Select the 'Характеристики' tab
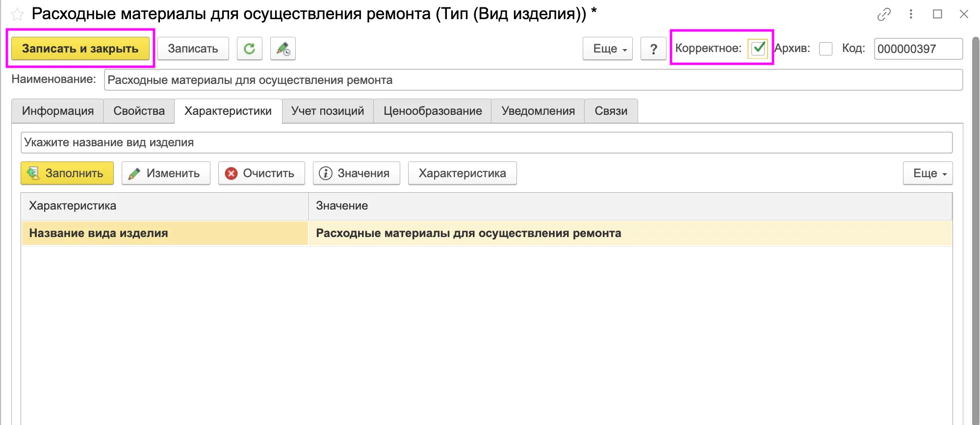This screenshot has width=980, height=425. (x=228, y=111)
